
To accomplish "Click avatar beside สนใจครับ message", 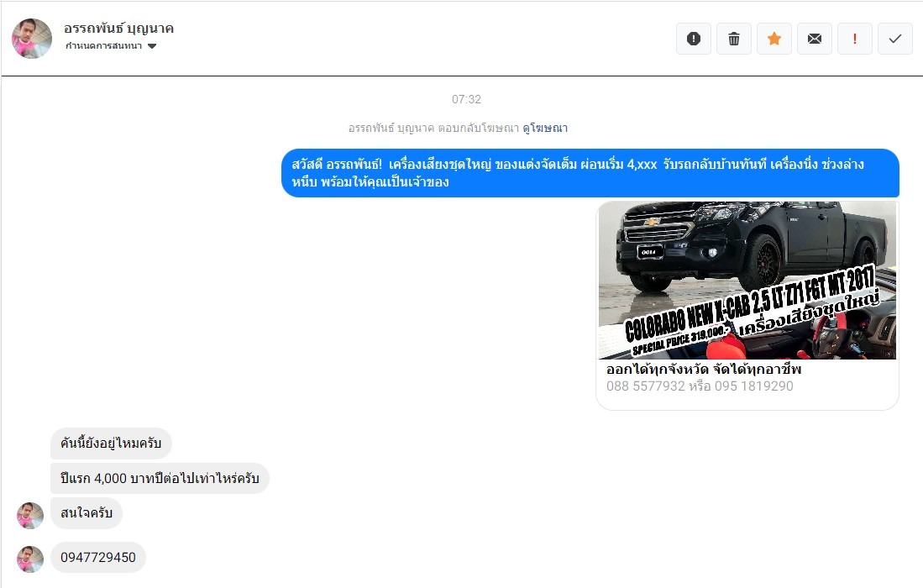I will (x=30, y=516).
